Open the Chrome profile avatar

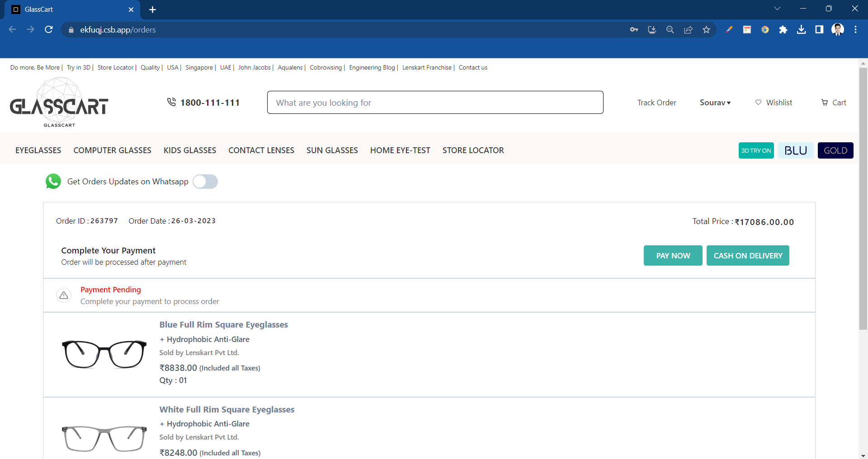point(838,30)
